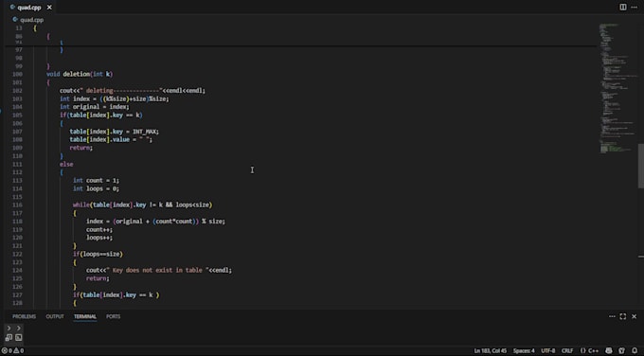The image size is (644, 356).
Task: Click 'int original = index;' line
Action: pos(94,107)
